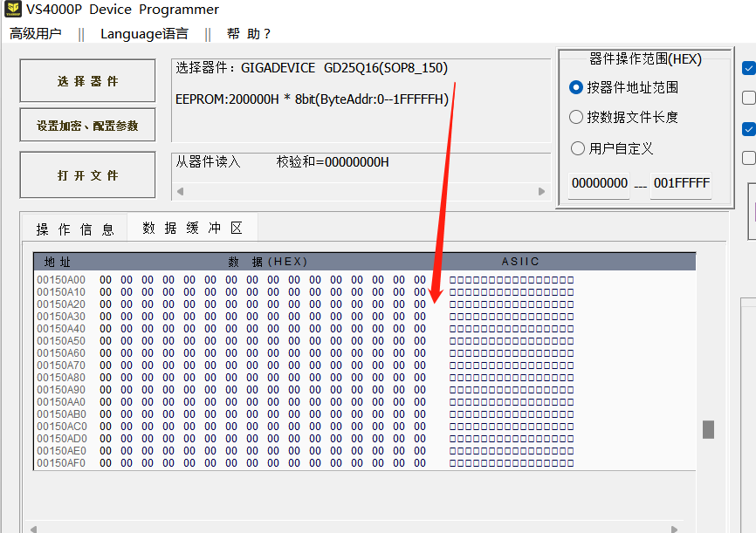Open the 帮助? help menu
Image resolution: width=756 pixels, height=533 pixels.
click(249, 34)
